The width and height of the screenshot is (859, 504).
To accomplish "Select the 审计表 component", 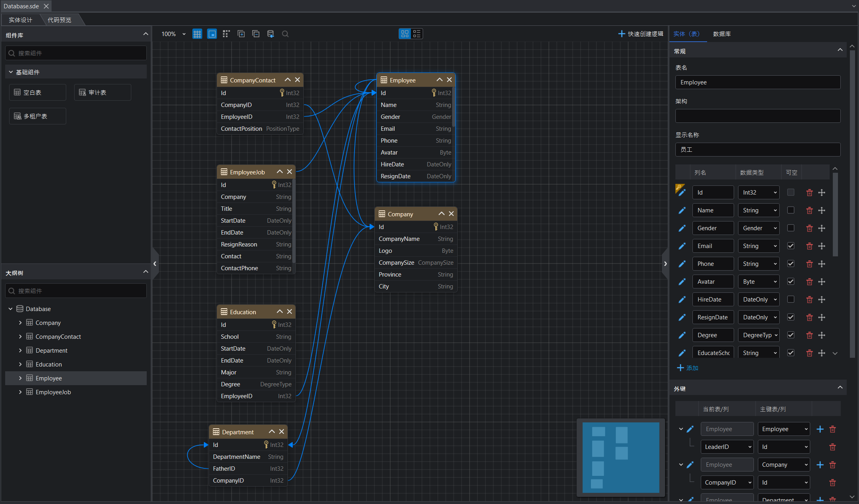I will [103, 92].
